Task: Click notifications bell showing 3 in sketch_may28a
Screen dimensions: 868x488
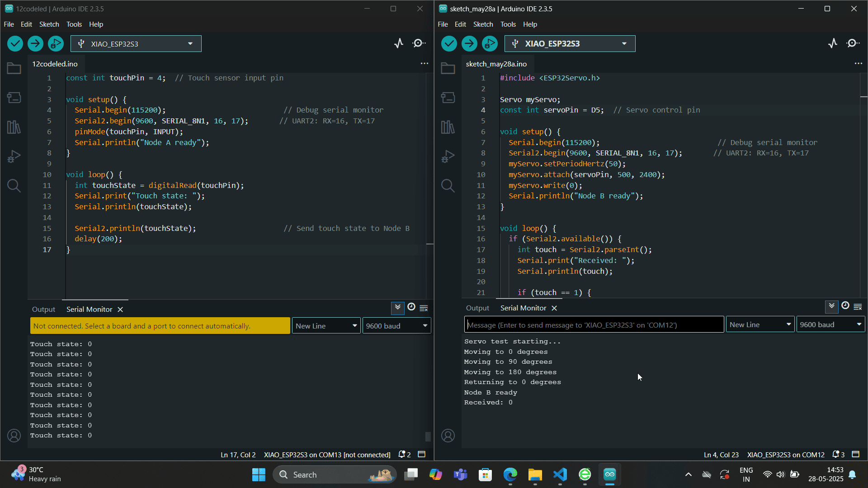Action: tap(838, 455)
